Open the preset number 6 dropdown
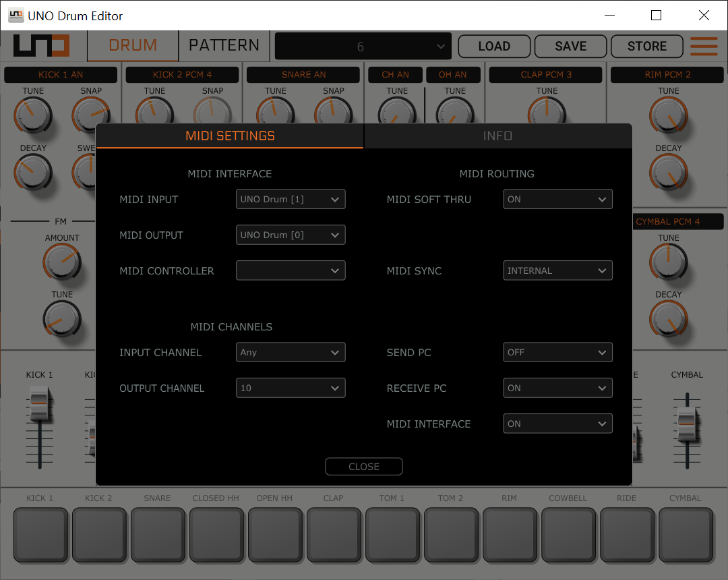The height and width of the screenshot is (580, 728). coord(363,47)
